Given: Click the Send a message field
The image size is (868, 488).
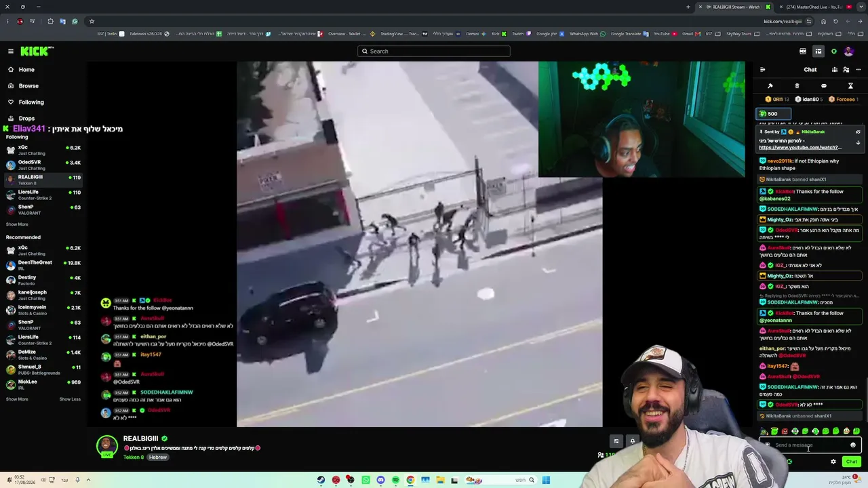Looking at the screenshot, I should (810, 445).
